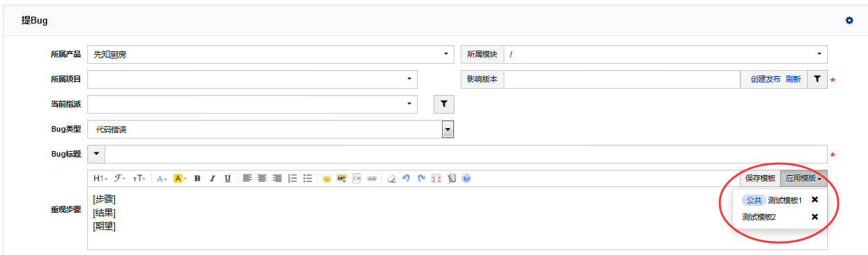This screenshot has height=255, width=868.
Task: Insert a numbered list
Action: coord(293,178)
